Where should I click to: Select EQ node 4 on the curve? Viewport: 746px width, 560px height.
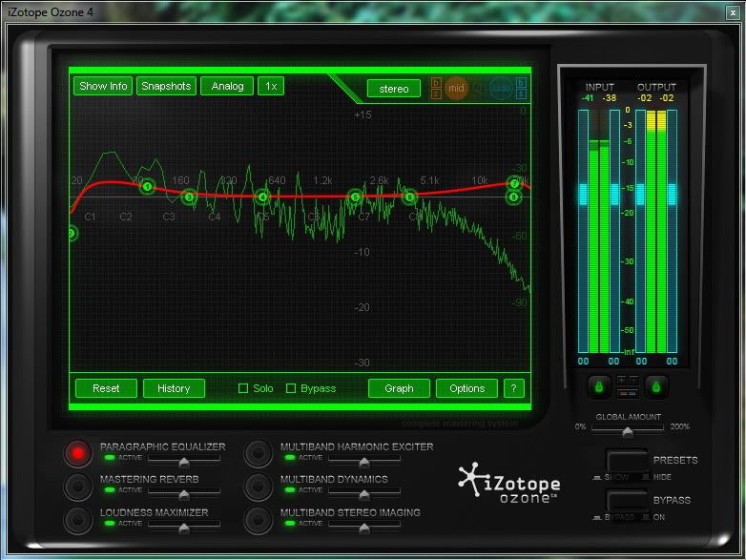tap(262, 197)
